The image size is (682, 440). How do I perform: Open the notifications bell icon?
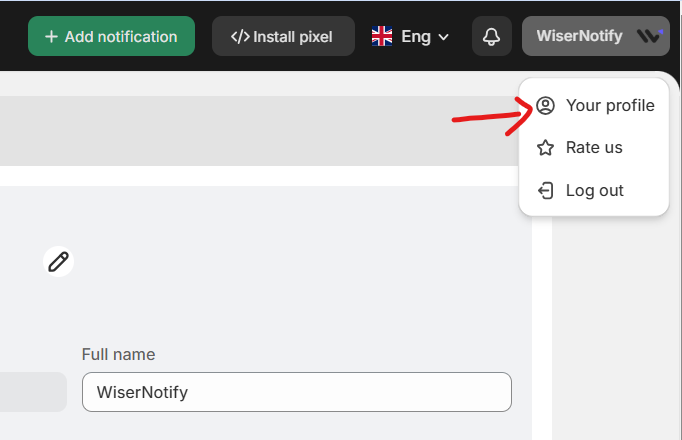(491, 36)
